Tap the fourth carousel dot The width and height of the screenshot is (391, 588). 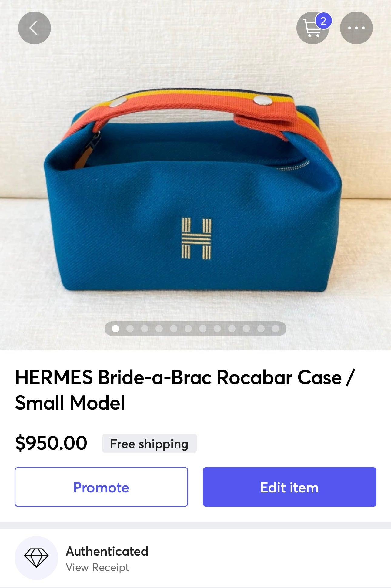click(159, 329)
